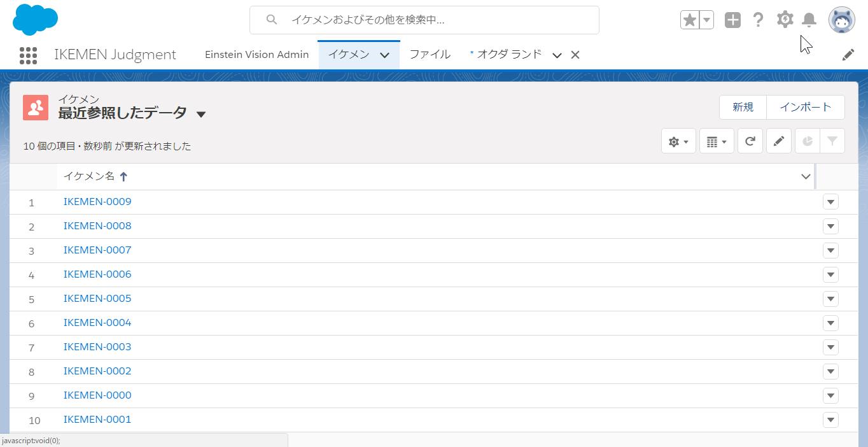This screenshot has height=447, width=868.
Task: Open the setup gear icon
Action: (785, 20)
